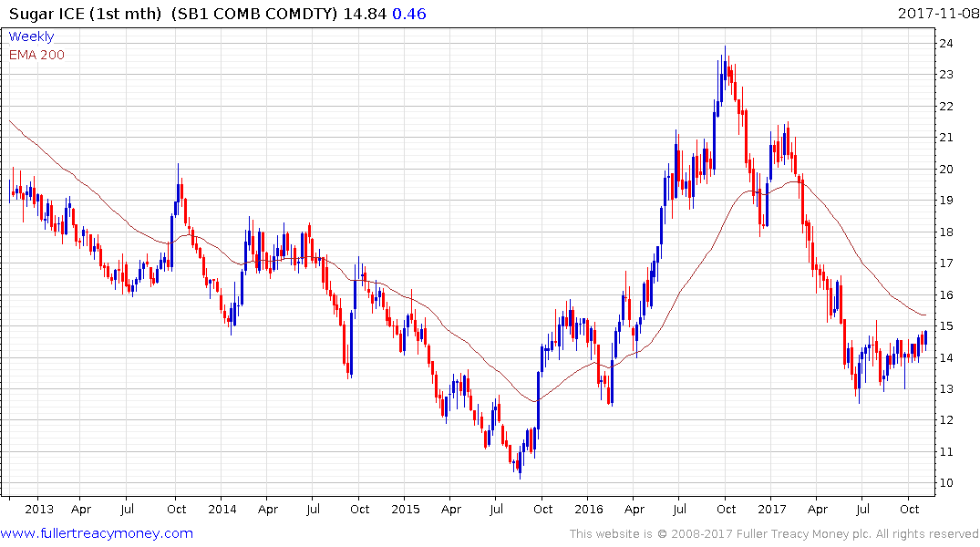The height and width of the screenshot is (547, 980).
Task: Click the y-axis label 14
Action: click(x=946, y=357)
